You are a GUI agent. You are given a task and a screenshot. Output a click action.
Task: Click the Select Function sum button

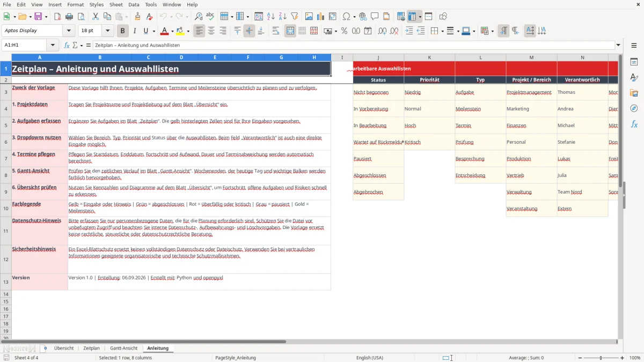coord(75,45)
